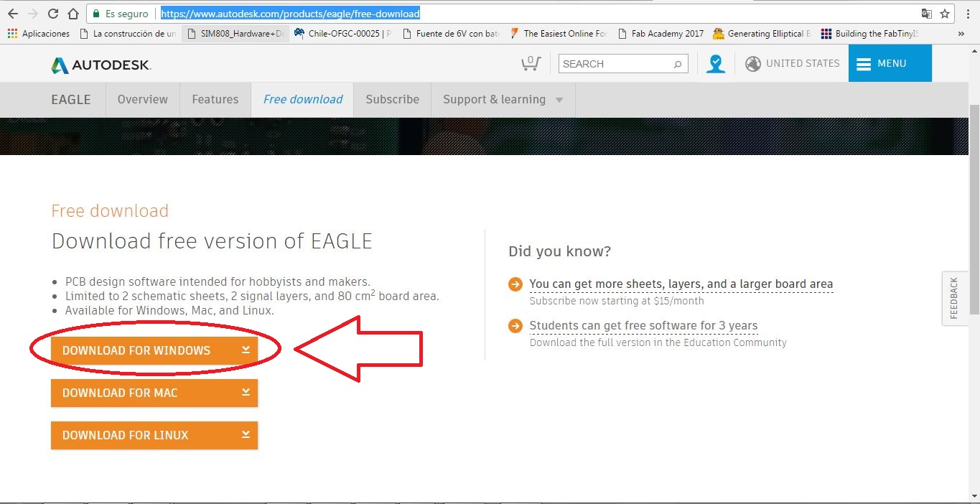Viewport: 980px width, 504px height.
Task: Open the Building the FabTinyIS bookmark
Action: (869, 34)
